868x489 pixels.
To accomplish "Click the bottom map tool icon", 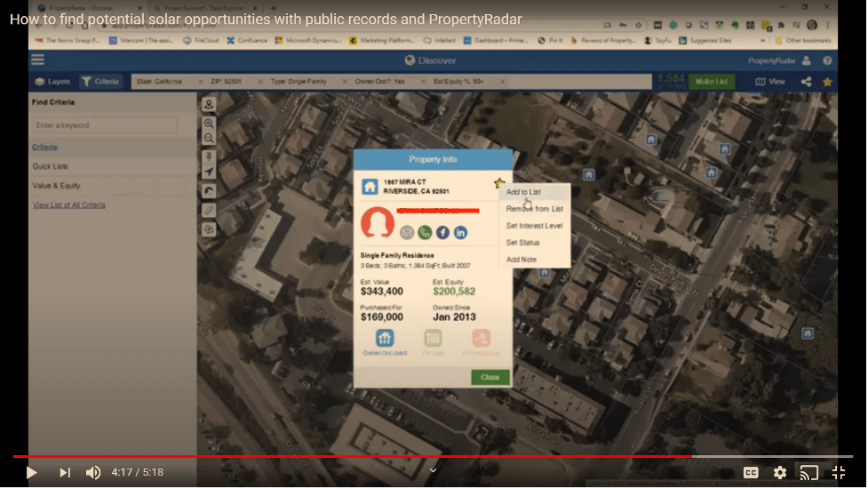I will pyautogui.click(x=209, y=228).
